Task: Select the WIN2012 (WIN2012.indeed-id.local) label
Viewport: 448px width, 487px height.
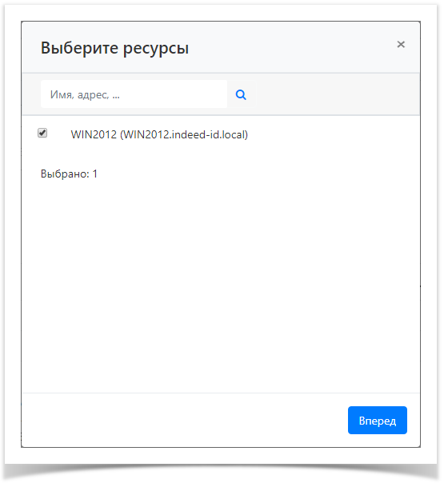Action: point(159,134)
